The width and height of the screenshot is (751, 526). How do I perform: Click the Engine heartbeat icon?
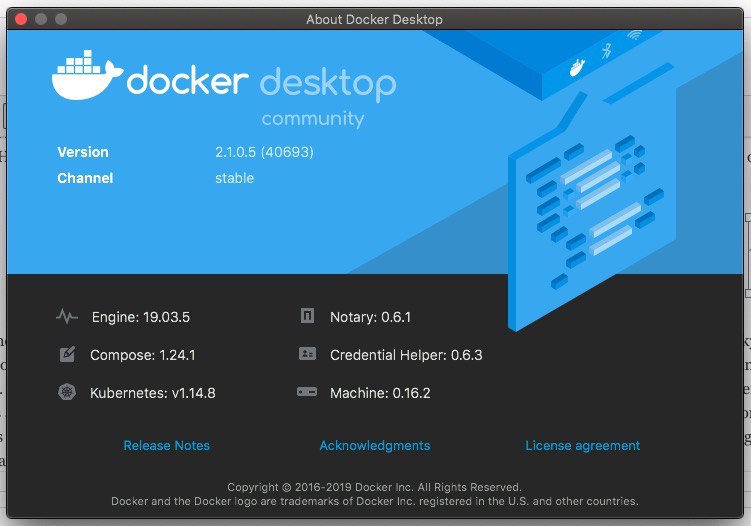pos(67,317)
